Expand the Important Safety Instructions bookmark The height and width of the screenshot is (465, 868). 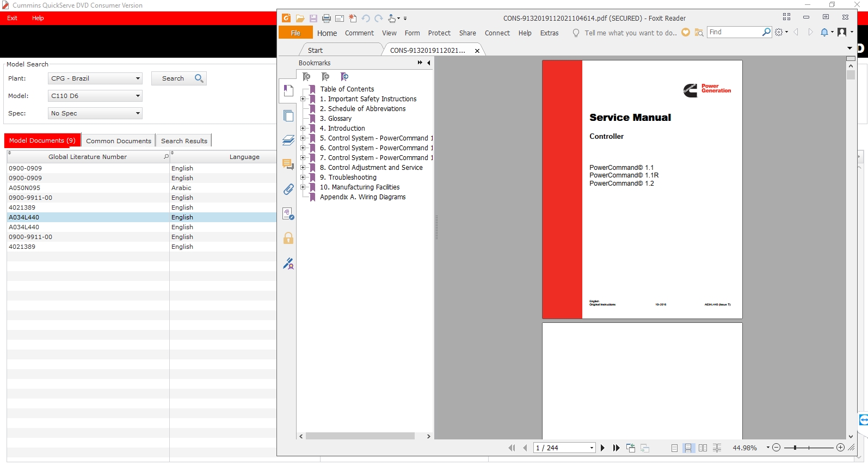(x=303, y=99)
